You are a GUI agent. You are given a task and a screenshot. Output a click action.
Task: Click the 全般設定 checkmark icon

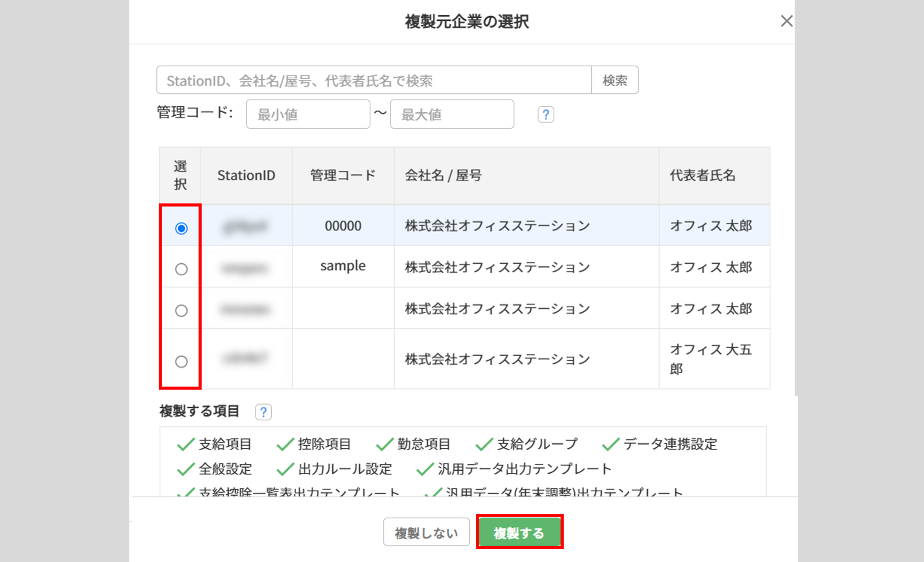(x=186, y=470)
